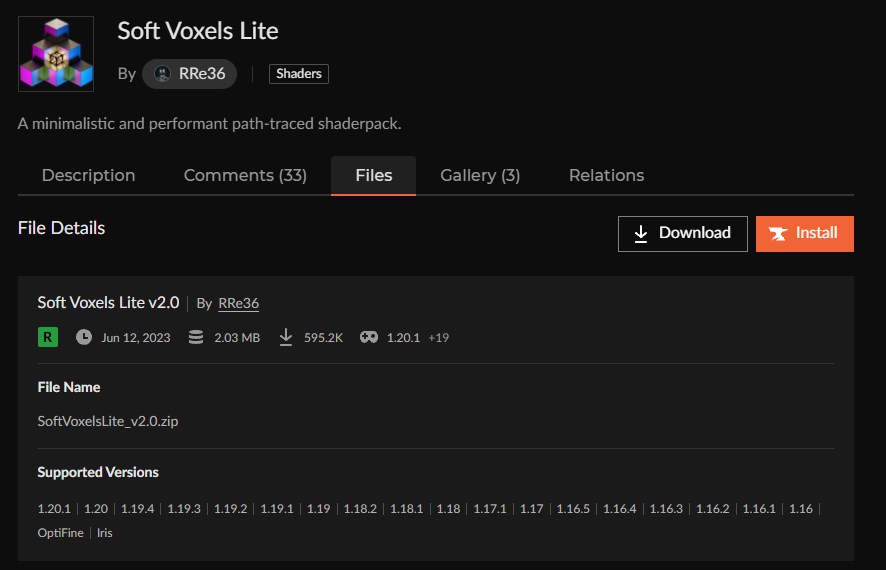Click the Soft Voxels Lite v2.0 file title
The height and width of the screenshot is (570, 886).
click(x=108, y=303)
